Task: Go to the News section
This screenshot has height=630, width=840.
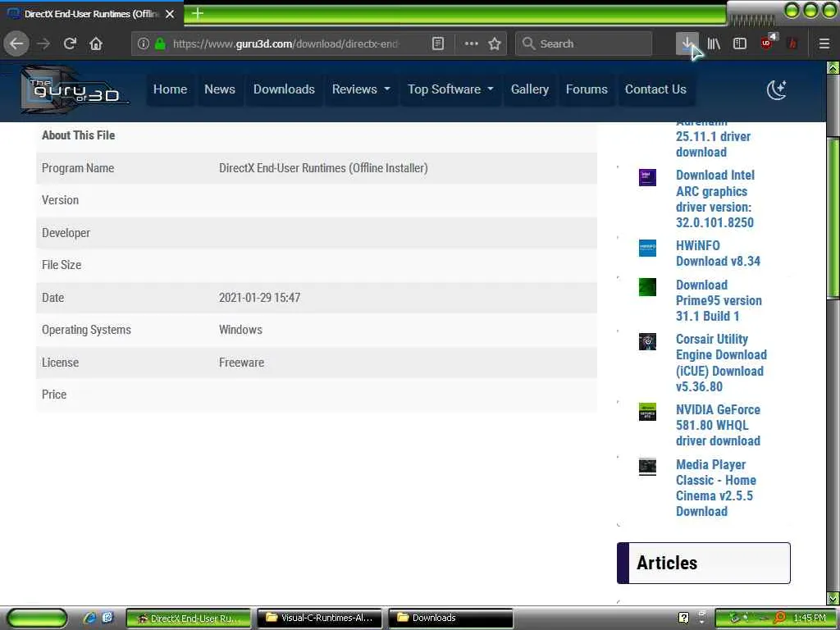Action: (220, 89)
